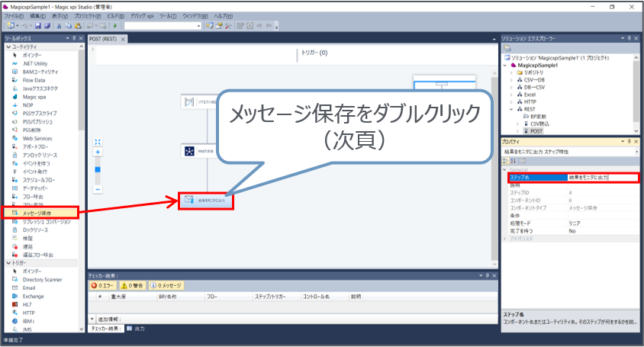Toggle the 0 メッセージ filter button
This screenshot has height=347, width=644.
164,285
